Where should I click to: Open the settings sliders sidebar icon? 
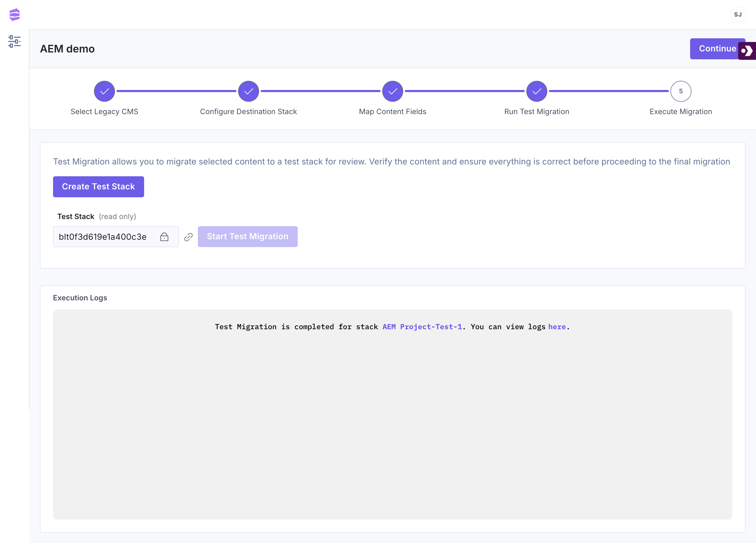click(14, 42)
